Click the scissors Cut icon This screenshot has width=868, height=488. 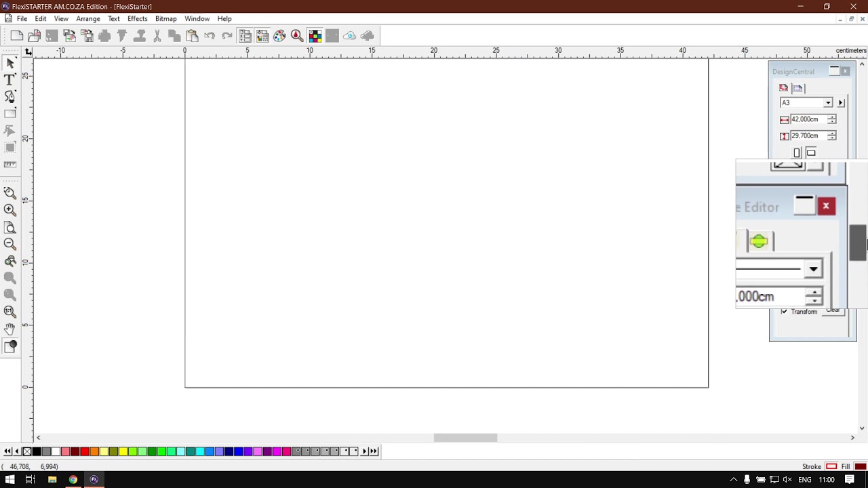[157, 36]
